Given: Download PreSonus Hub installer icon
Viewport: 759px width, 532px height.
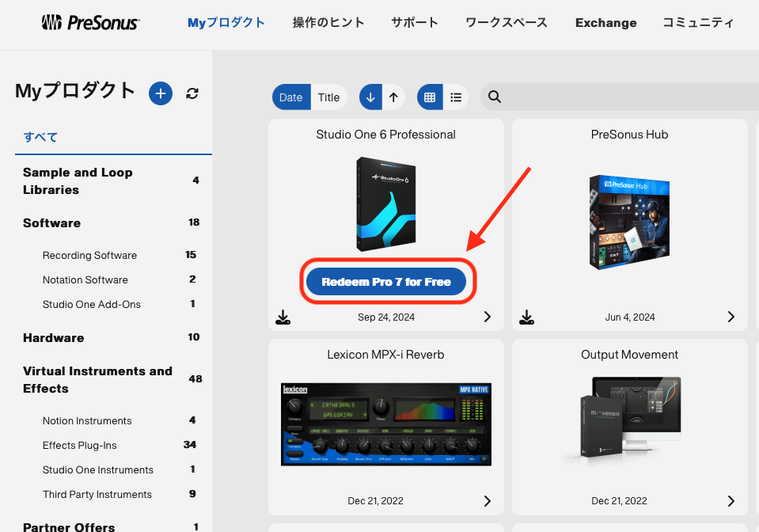Looking at the screenshot, I should [526, 317].
